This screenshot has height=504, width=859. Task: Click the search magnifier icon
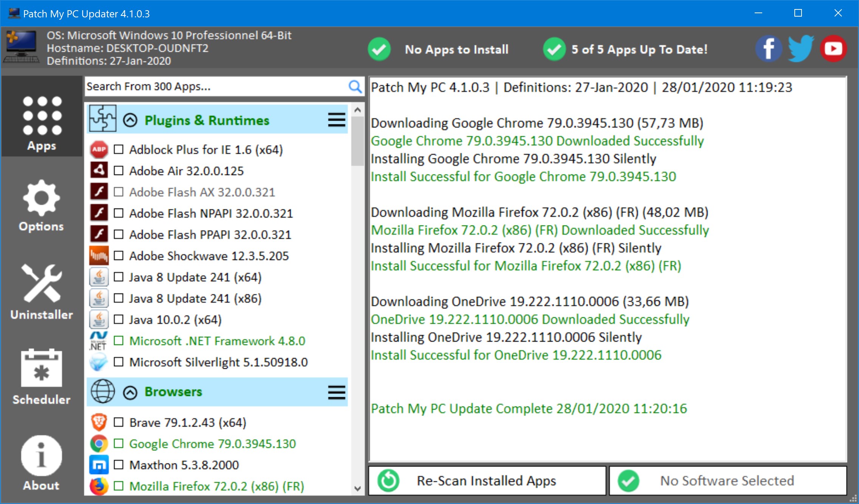[355, 87]
